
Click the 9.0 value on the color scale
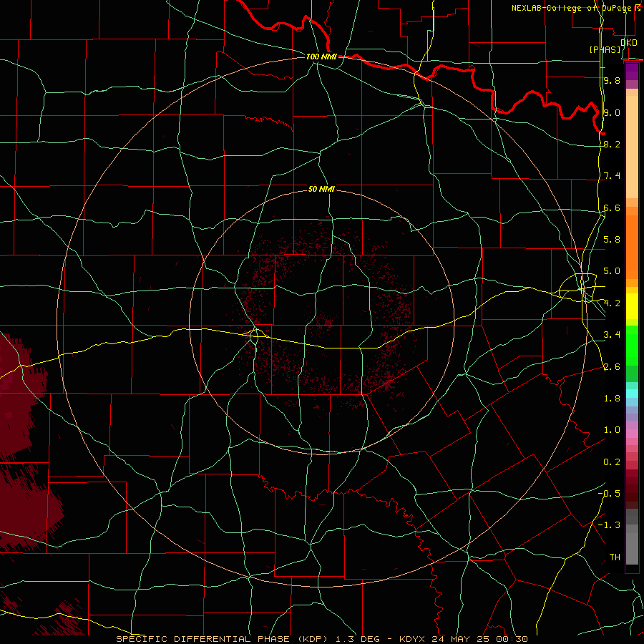(x=612, y=112)
